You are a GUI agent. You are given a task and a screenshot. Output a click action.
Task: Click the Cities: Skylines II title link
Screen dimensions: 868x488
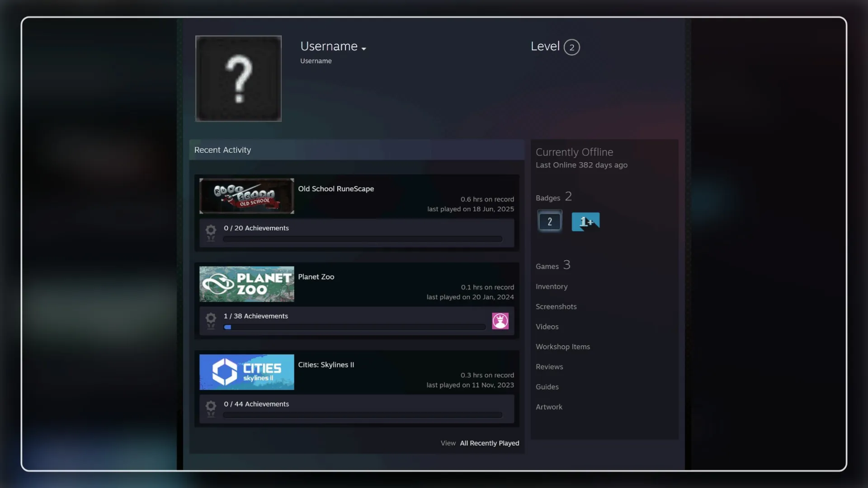tap(326, 365)
